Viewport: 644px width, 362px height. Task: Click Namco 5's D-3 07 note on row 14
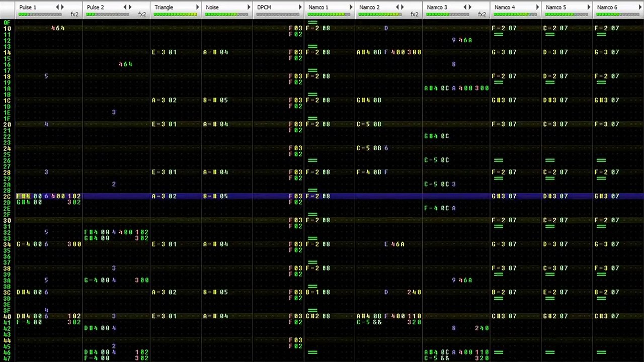pyautogui.click(x=555, y=52)
